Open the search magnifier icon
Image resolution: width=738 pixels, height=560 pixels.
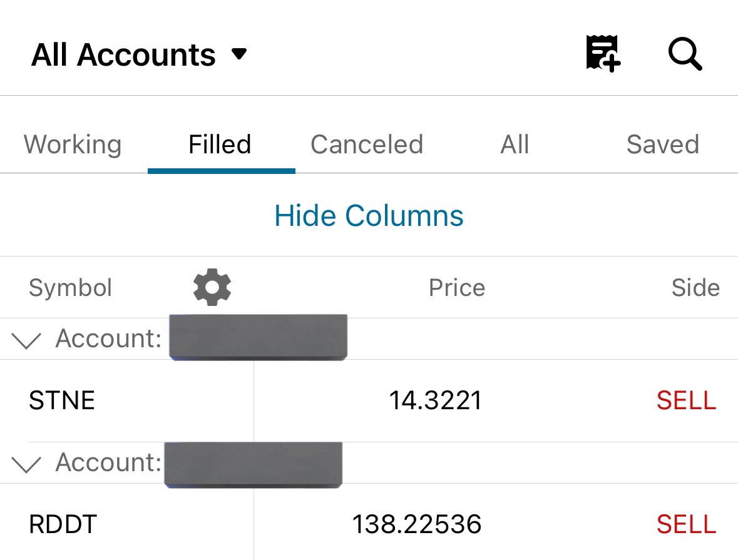pos(685,54)
